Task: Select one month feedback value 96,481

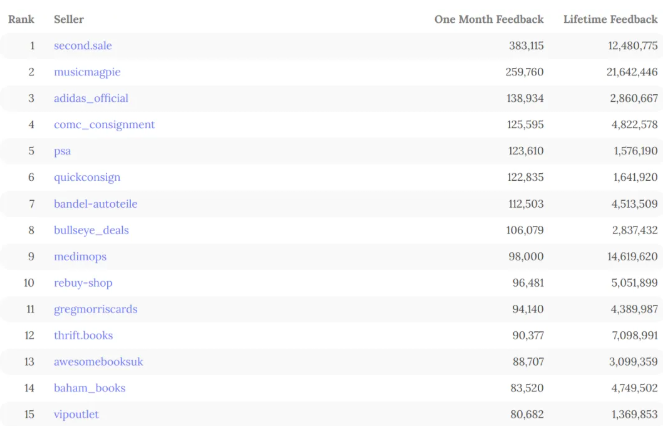Action: (x=528, y=283)
